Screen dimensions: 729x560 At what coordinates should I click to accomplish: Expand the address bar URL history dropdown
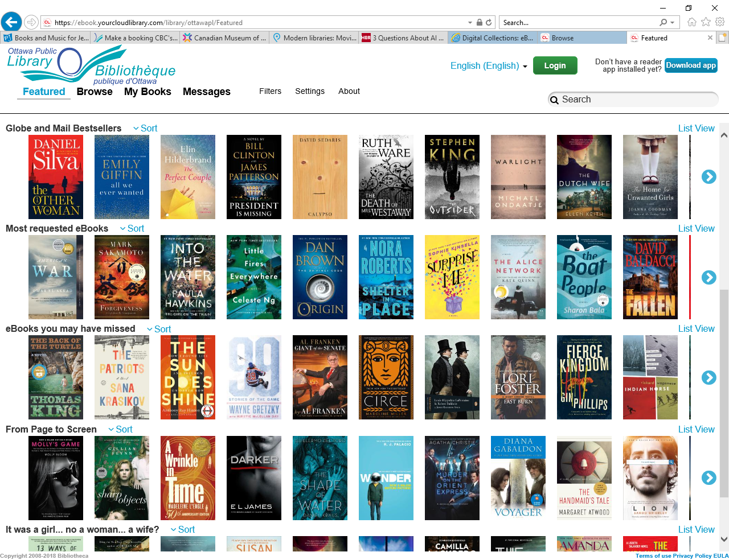[x=470, y=23]
